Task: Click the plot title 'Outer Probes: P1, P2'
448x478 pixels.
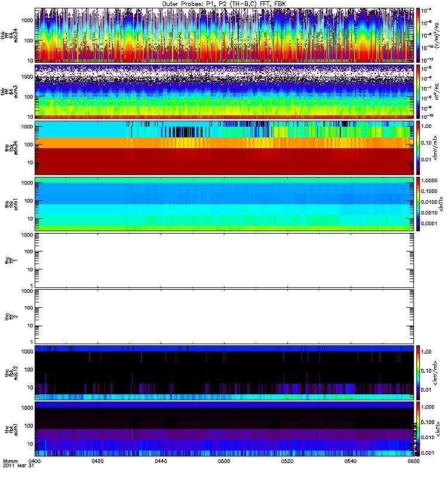Action: click(224, 4)
